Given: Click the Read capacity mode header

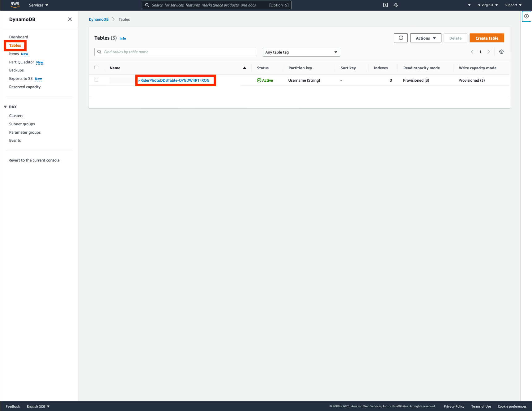Looking at the screenshot, I should click(422, 68).
